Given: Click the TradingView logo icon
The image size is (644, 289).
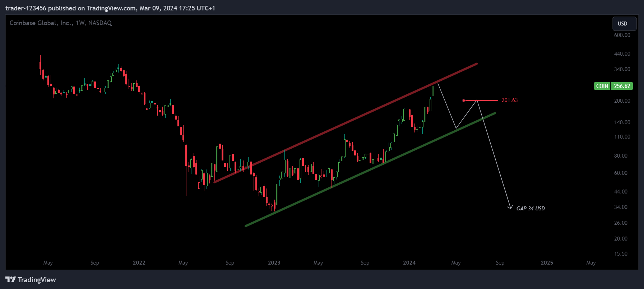Looking at the screenshot, I should 10,279.
